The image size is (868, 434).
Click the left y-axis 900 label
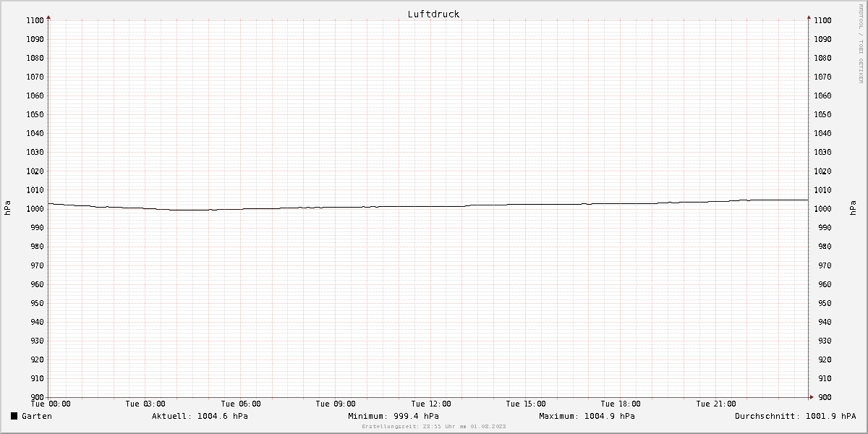click(36, 397)
